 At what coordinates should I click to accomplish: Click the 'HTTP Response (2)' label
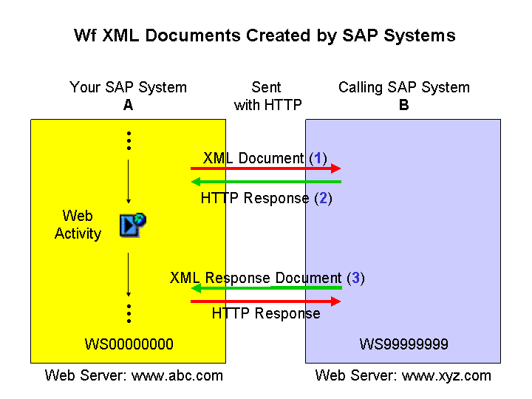pos(266,198)
